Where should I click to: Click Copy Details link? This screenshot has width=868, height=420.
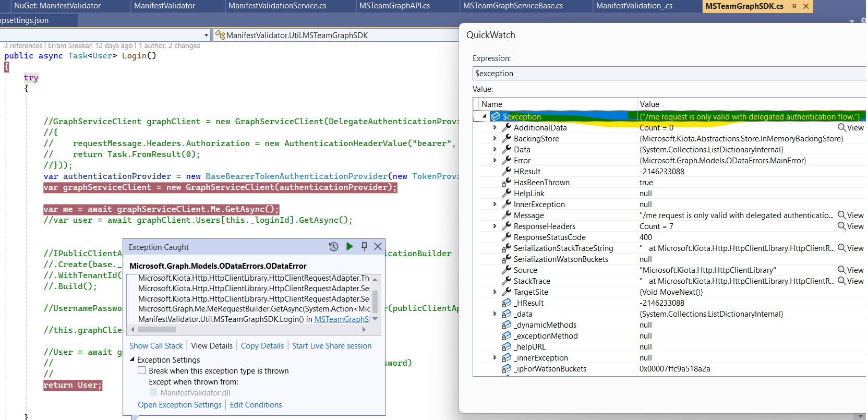point(262,345)
